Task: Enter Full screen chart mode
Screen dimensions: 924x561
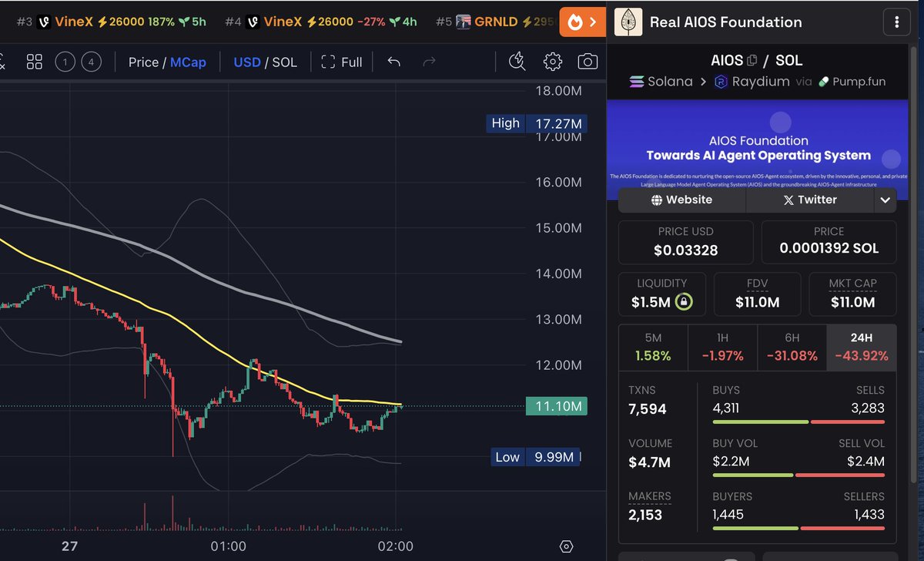Action: (341, 62)
